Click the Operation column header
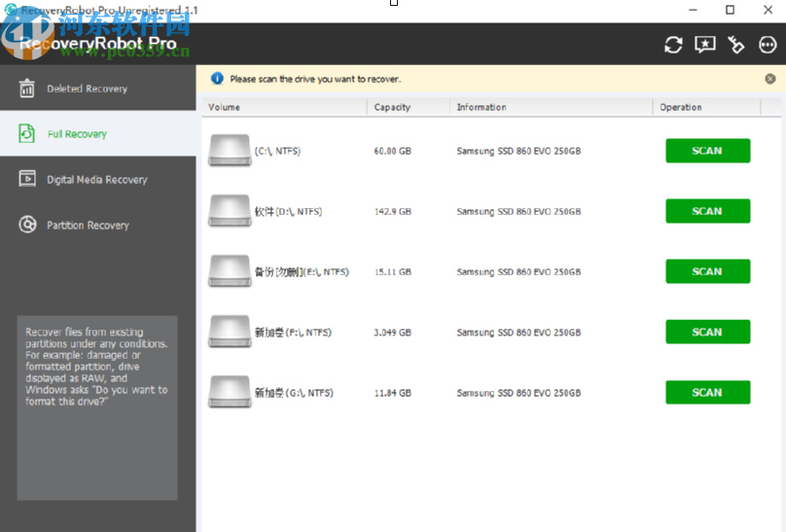The height and width of the screenshot is (532, 786). tap(707, 107)
